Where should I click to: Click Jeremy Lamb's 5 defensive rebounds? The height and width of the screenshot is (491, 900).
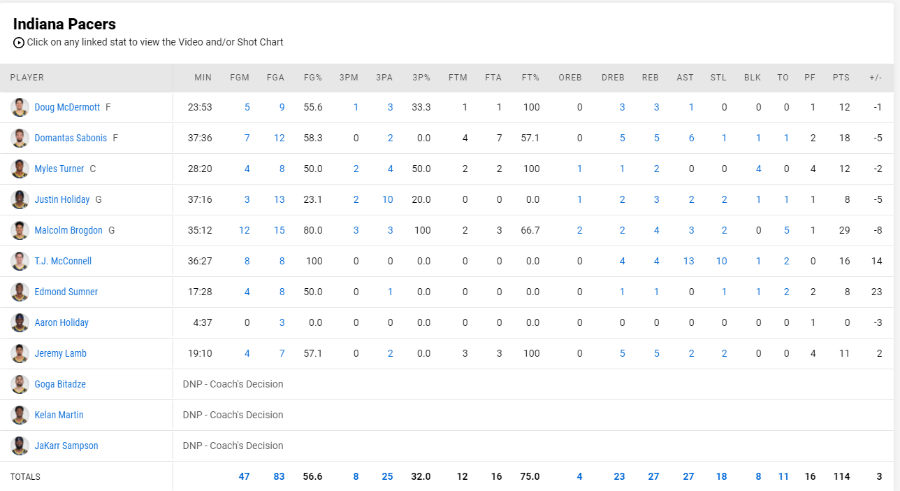[x=622, y=353]
